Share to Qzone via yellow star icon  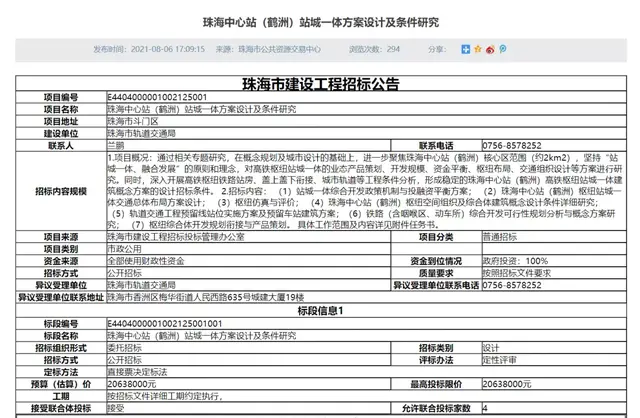point(478,49)
